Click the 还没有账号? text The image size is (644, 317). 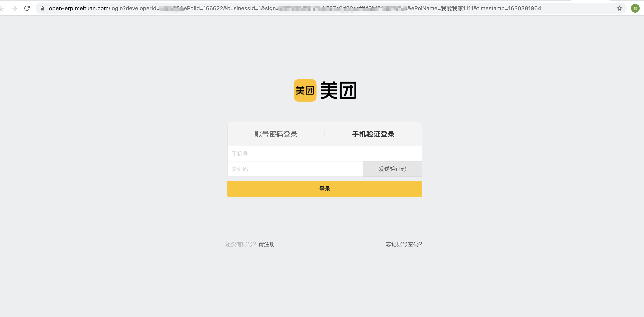[240, 244]
